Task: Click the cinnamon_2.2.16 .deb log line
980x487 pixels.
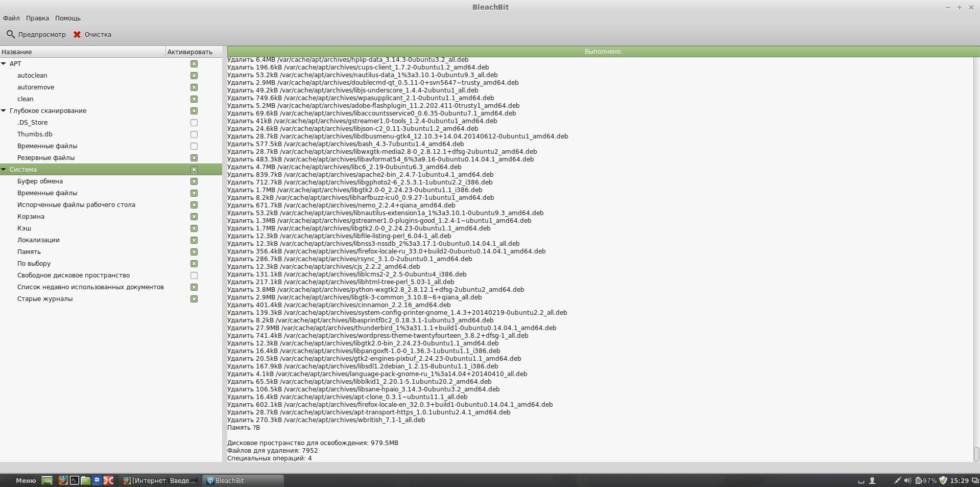Action: (339, 305)
